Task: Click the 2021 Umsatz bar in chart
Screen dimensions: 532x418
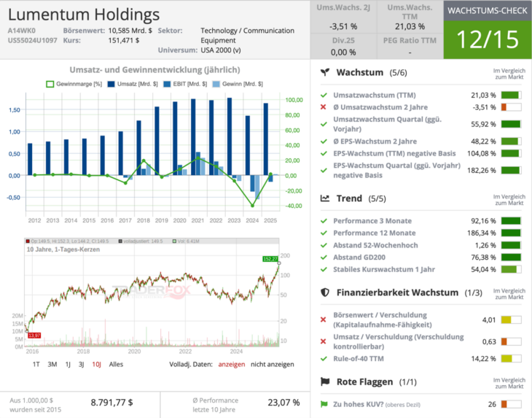Action: tap(193, 137)
